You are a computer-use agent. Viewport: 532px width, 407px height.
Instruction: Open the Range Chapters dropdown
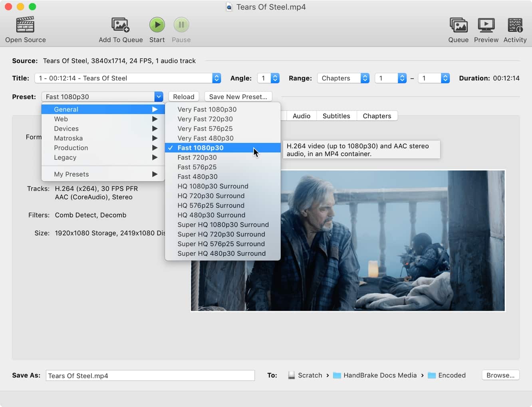click(343, 78)
